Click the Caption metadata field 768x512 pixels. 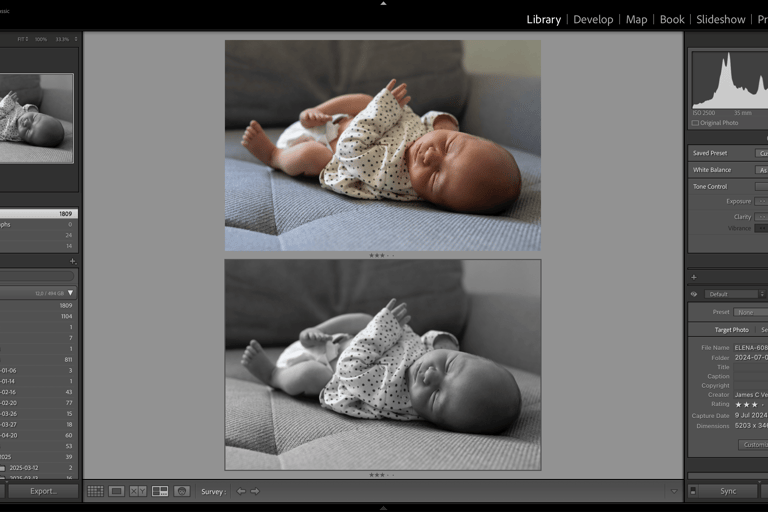tap(751, 376)
